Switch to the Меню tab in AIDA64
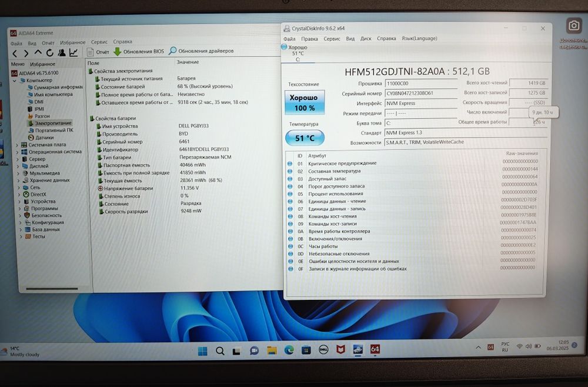The image size is (588, 387). point(18,64)
